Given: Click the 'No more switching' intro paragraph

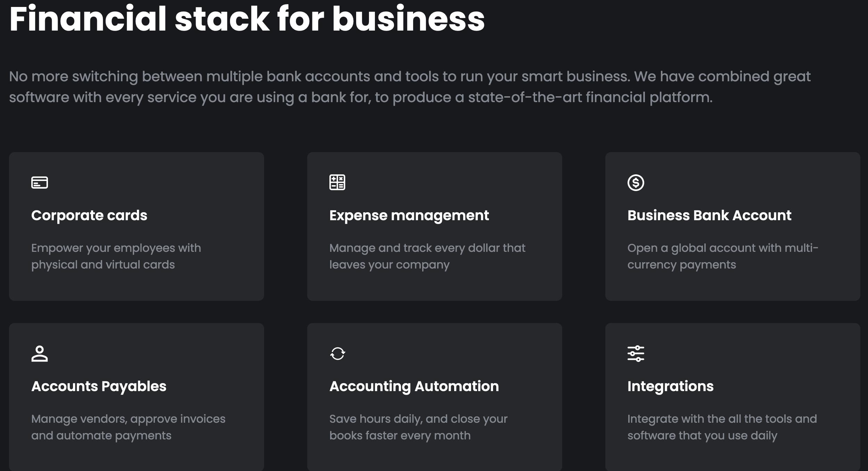Looking at the screenshot, I should point(409,87).
